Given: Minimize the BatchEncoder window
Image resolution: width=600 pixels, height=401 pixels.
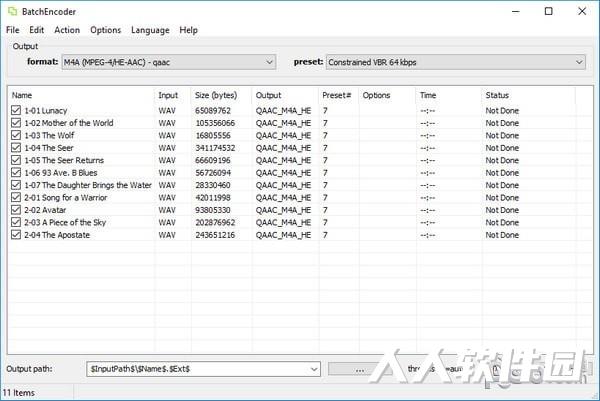Looking at the screenshot, I should point(516,11).
